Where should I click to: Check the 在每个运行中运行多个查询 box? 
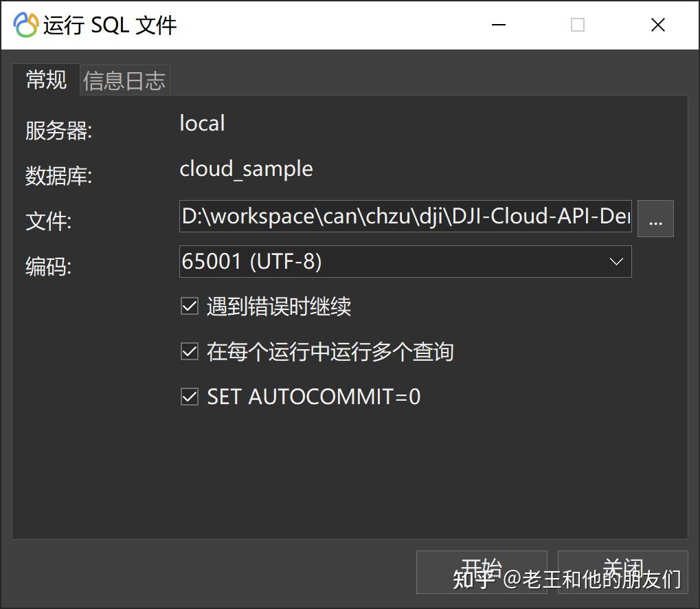click(189, 351)
